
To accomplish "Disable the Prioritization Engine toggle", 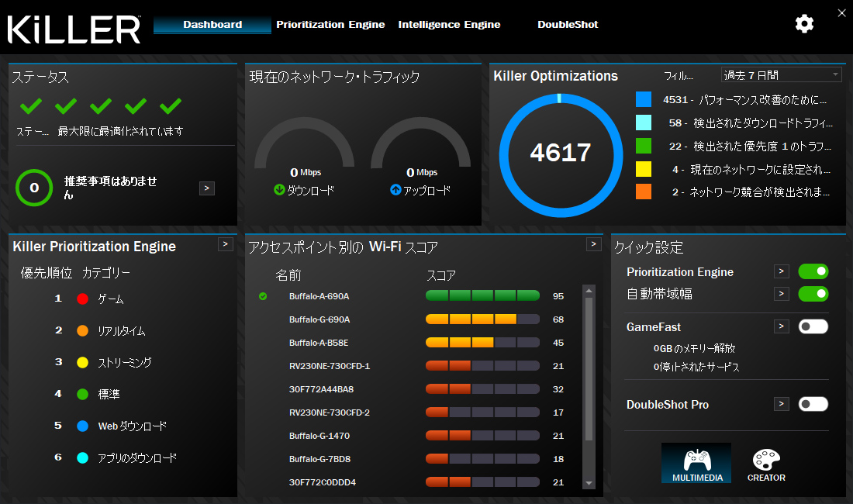I will [813, 271].
